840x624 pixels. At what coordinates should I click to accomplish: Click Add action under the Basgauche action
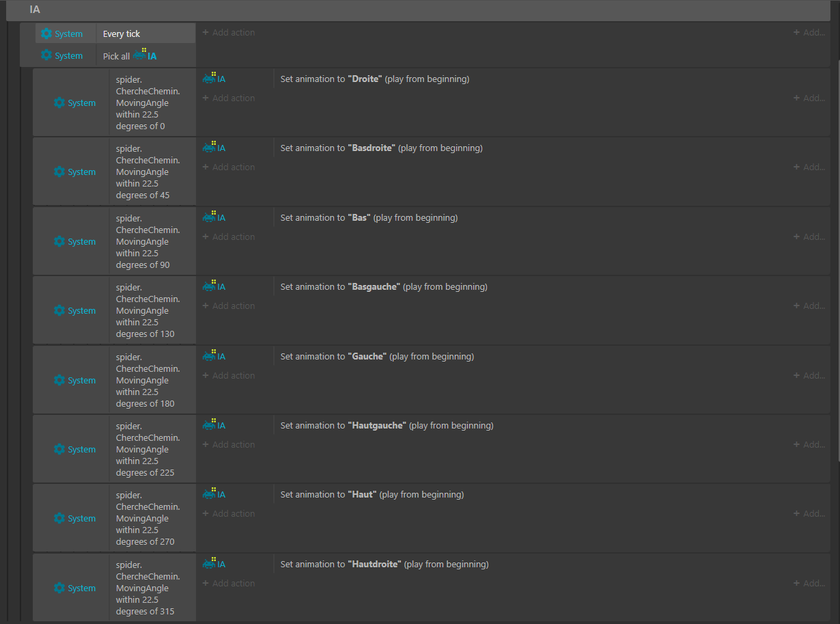click(229, 306)
